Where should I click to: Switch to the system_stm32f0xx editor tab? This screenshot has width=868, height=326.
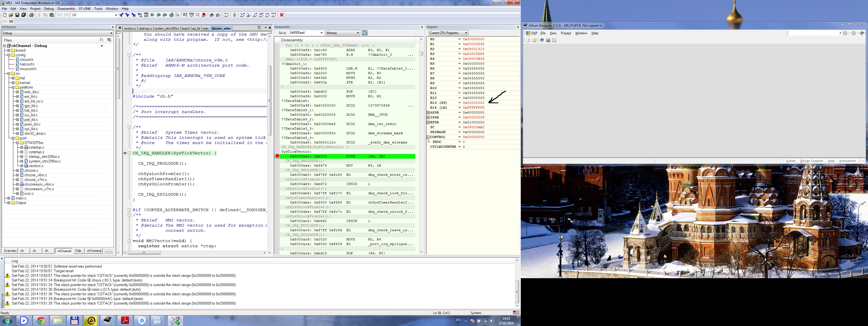click(x=167, y=28)
